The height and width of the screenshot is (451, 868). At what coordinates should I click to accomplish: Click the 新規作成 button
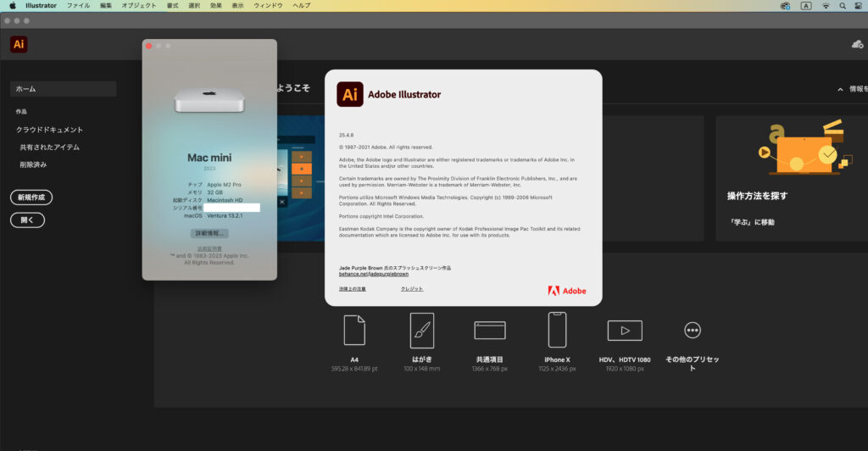[x=31, y=197]
